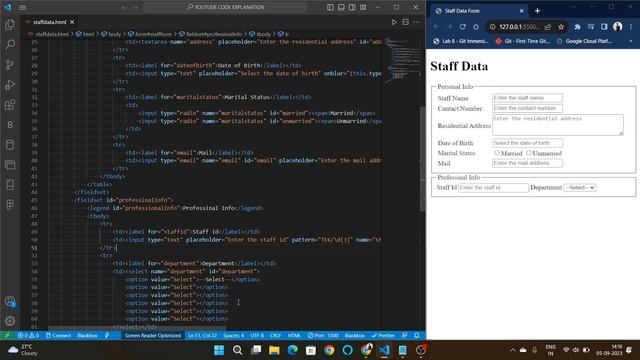
Task: Click the errors and warnings status item
Action: (28, 336)
